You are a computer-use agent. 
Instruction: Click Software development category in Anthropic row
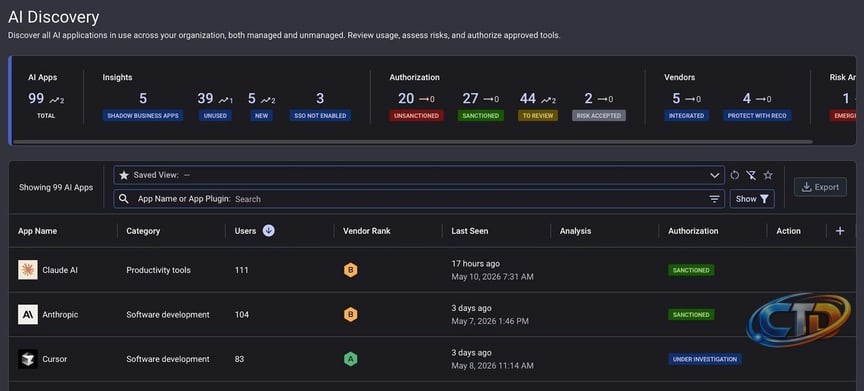(168, 315)
